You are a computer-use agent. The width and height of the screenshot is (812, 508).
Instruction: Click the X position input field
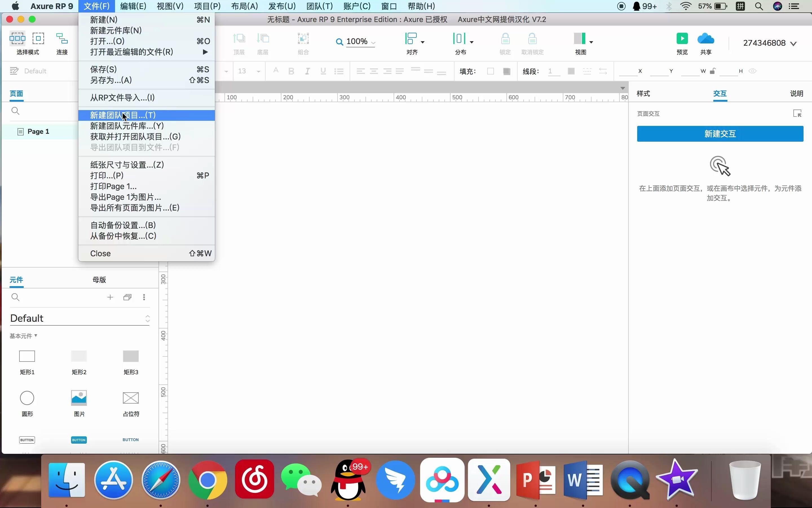pos(628,71)
